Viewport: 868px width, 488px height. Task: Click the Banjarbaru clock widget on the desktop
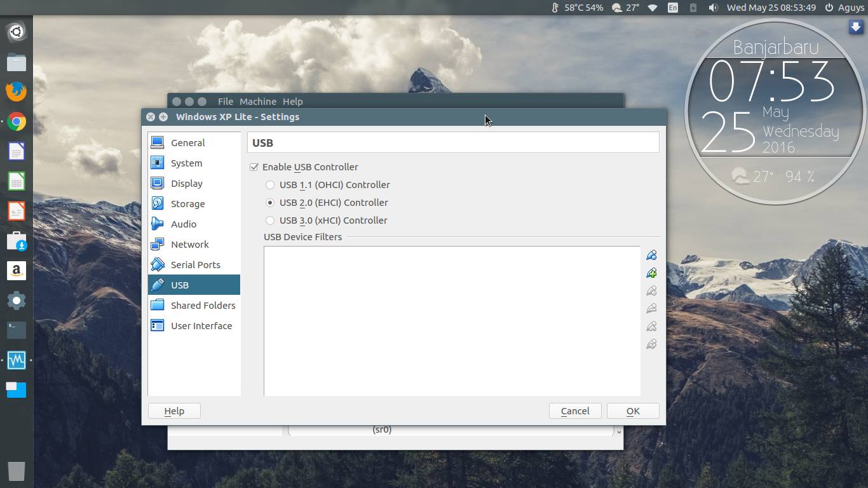[775, 111]
